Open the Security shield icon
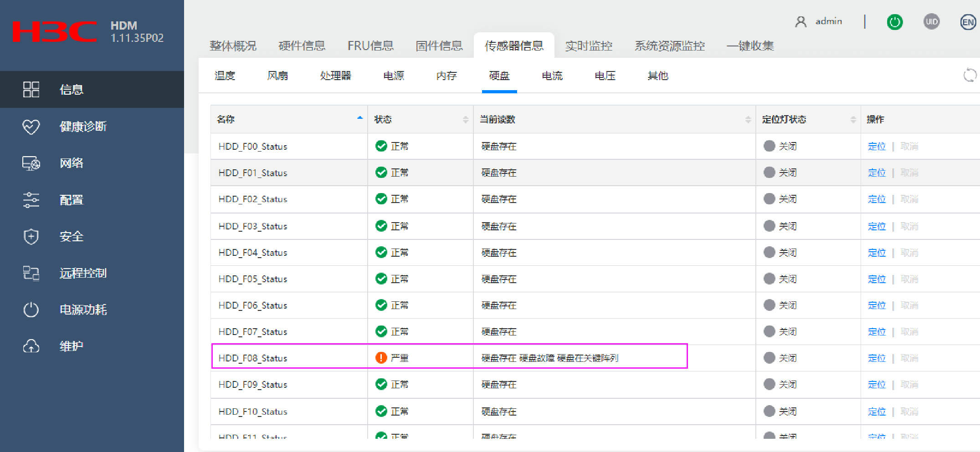This screenshot has width=980, height=452. tap(31, 237)
